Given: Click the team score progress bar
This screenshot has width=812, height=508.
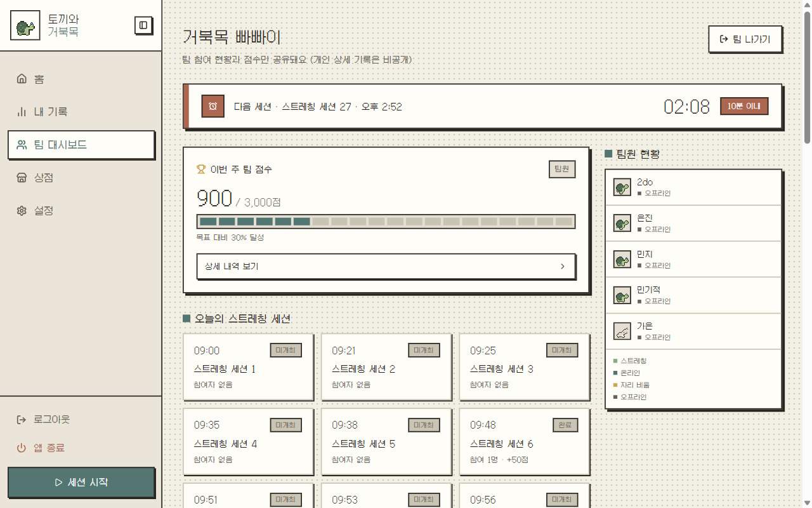Looking at the screenshot, I should pyautogui.click(x=386, y=222).
